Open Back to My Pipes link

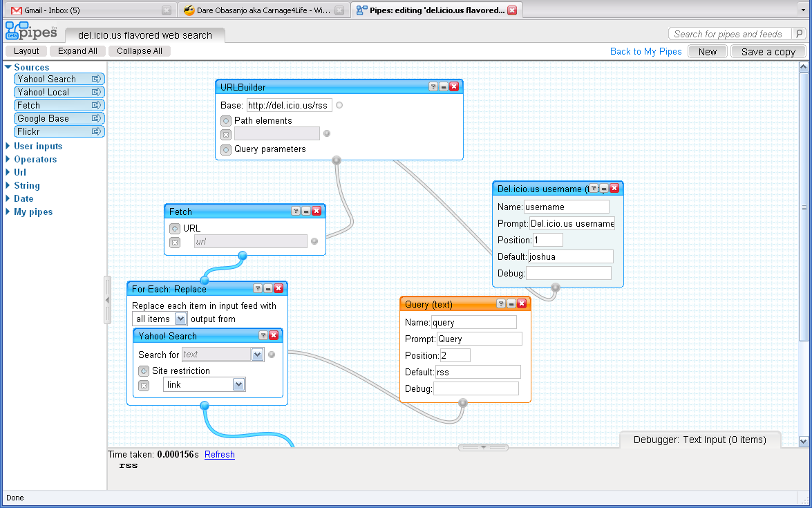tap(645, 51)
